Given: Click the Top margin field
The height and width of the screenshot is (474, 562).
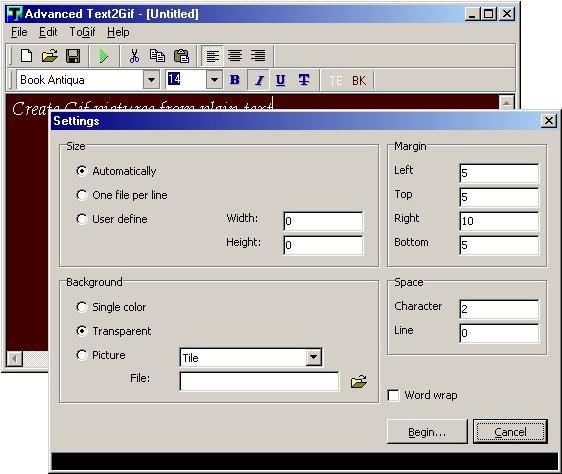Looking at the screenshot, I should pyautogui.click(x=499, y=197).
